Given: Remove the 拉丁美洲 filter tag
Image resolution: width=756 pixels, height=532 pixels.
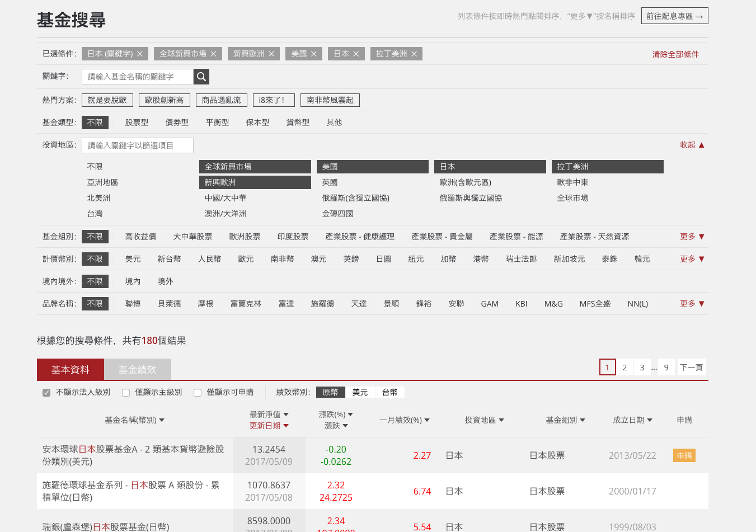Looking at the screenshot, I should click(x=414, y=54).
